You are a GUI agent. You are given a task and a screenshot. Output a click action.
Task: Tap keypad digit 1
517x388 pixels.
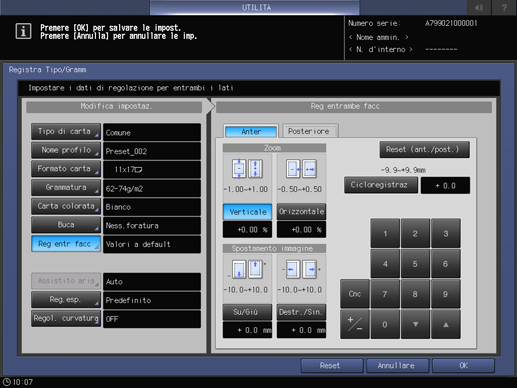[x=385, y=233]
